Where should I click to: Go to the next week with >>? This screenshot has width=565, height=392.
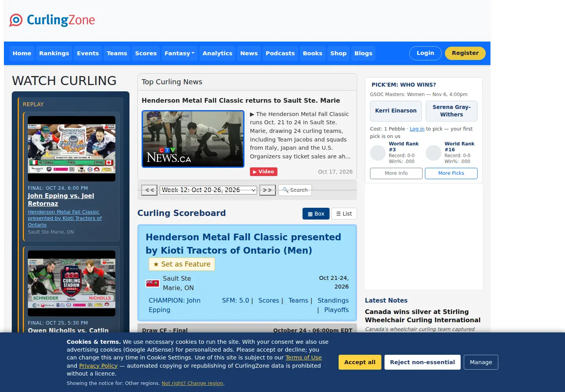point(268,190)
